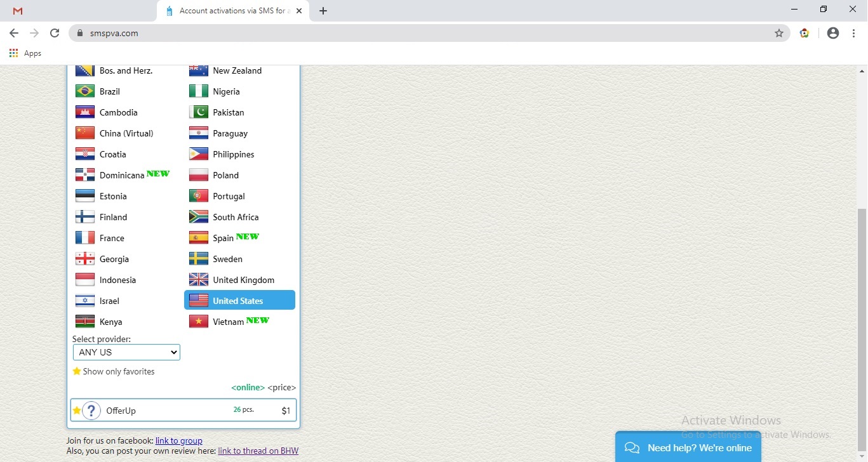Click the France flag icon
Screen dimensions: 868x462
click(85, 238)
